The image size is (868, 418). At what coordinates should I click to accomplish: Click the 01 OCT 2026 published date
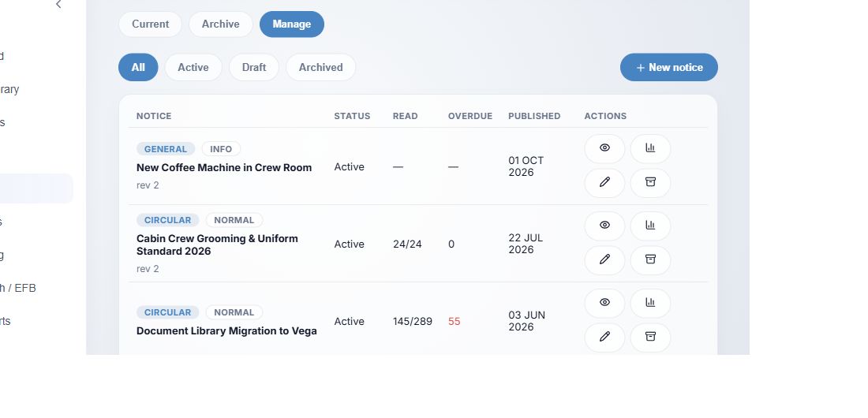[526, 166]
